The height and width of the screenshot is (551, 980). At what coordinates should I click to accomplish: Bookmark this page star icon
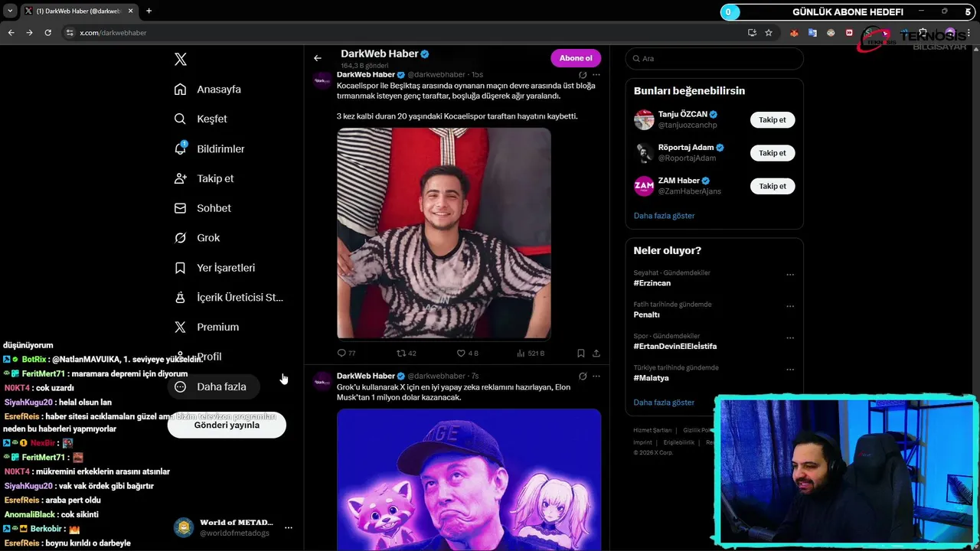[768, 33]
